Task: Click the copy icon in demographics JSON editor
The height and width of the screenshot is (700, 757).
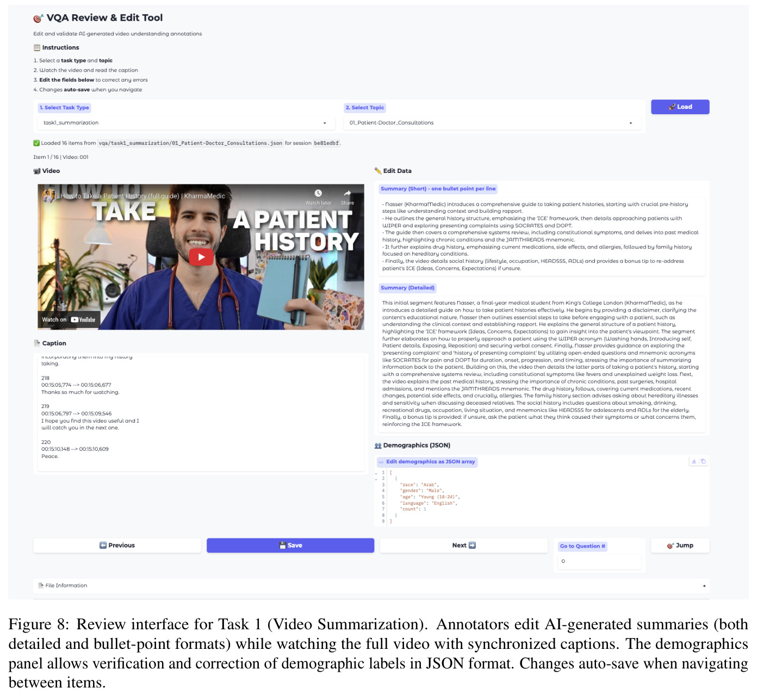Action: tap(703, 461)
